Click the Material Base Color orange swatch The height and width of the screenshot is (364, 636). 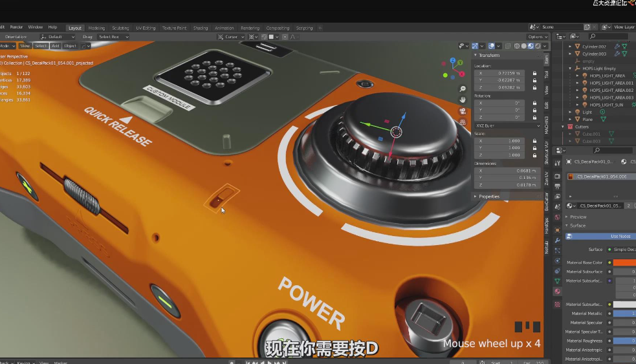(x=624, y=262)
